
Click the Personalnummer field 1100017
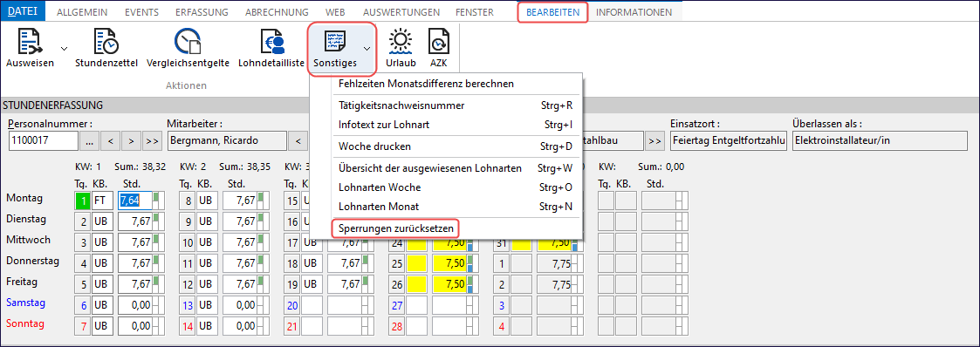43,141
